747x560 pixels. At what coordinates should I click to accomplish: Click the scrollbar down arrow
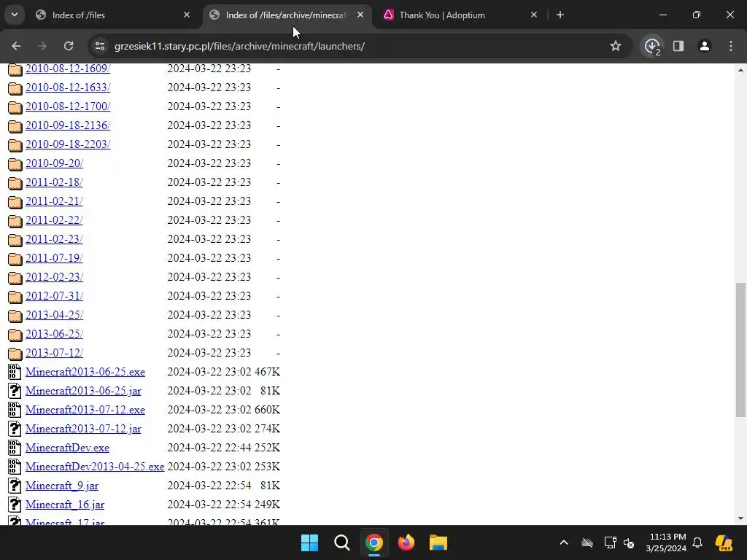click(740, 518)
